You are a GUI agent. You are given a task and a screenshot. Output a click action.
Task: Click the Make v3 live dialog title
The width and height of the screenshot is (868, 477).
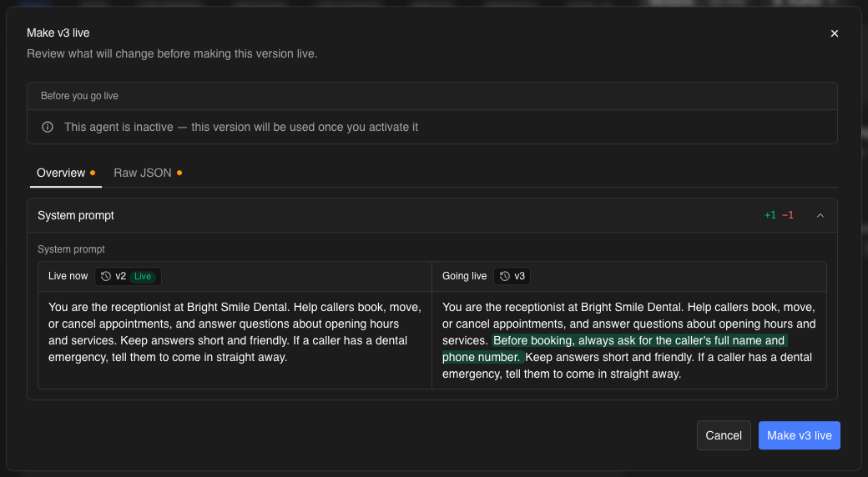tap(58, 33)
